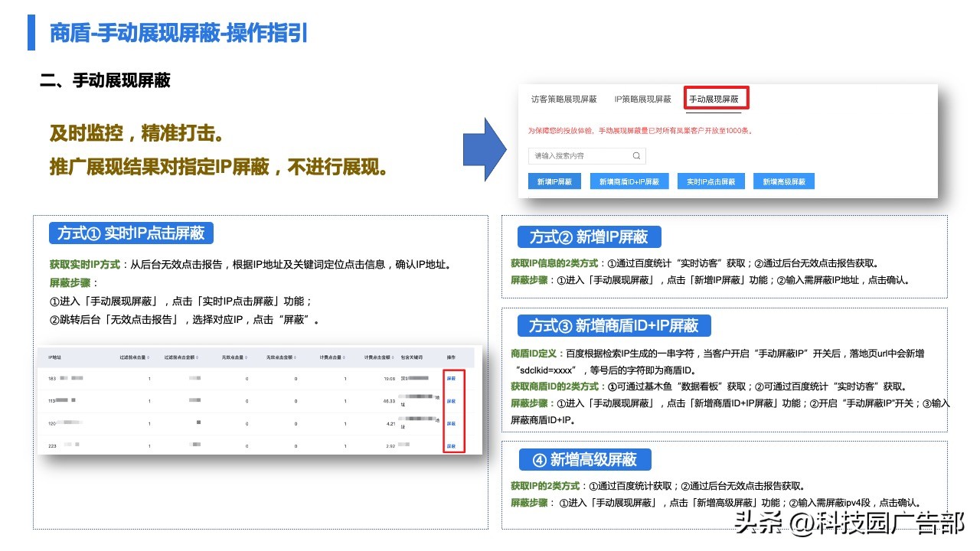
Task: Click 屏蔽 link on the first table row
Action: 452,378
